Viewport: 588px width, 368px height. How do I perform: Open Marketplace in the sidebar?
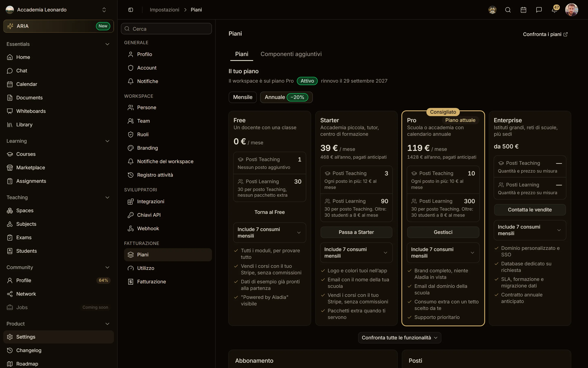tap(59, 167)
